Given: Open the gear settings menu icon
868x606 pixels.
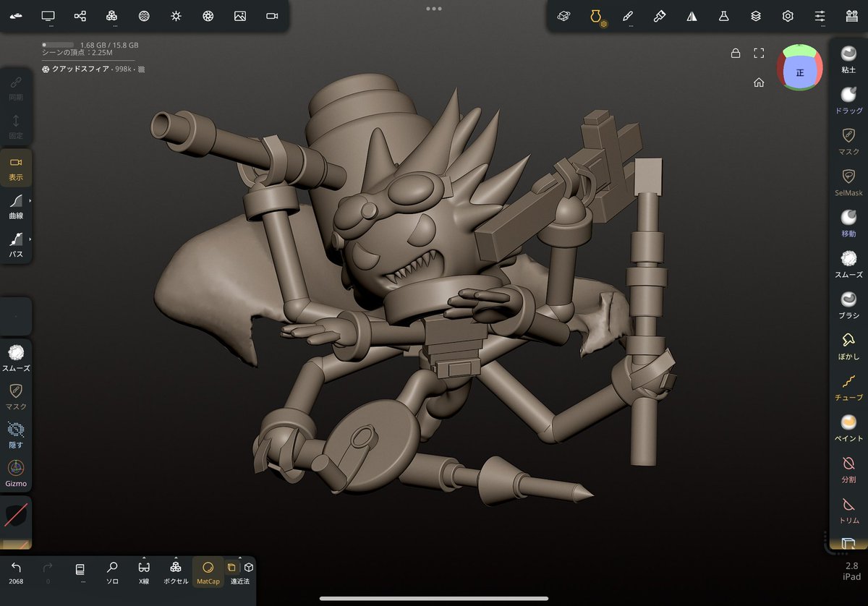Looking at the screenshot, I should [788, 16].
